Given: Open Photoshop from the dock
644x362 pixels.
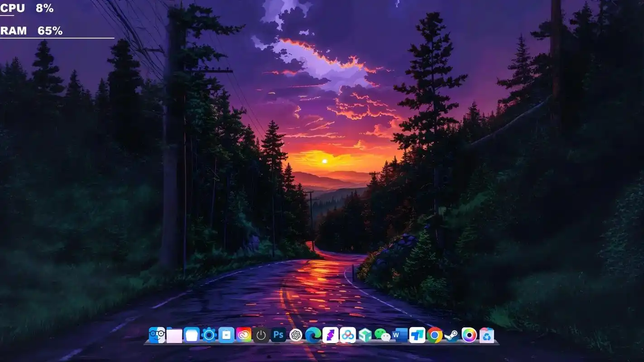Looking at the screenshot, I should tap(278, 335).
